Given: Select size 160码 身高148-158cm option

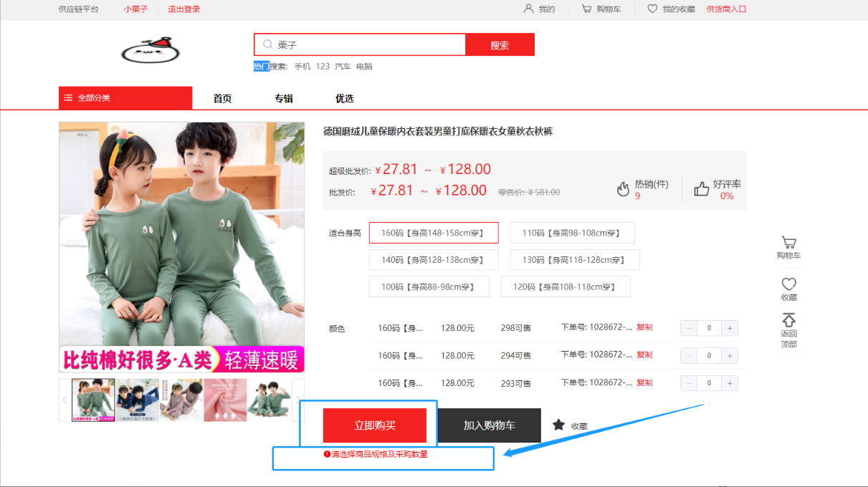Looking at the screenshot, I should [x=433, y=233].
